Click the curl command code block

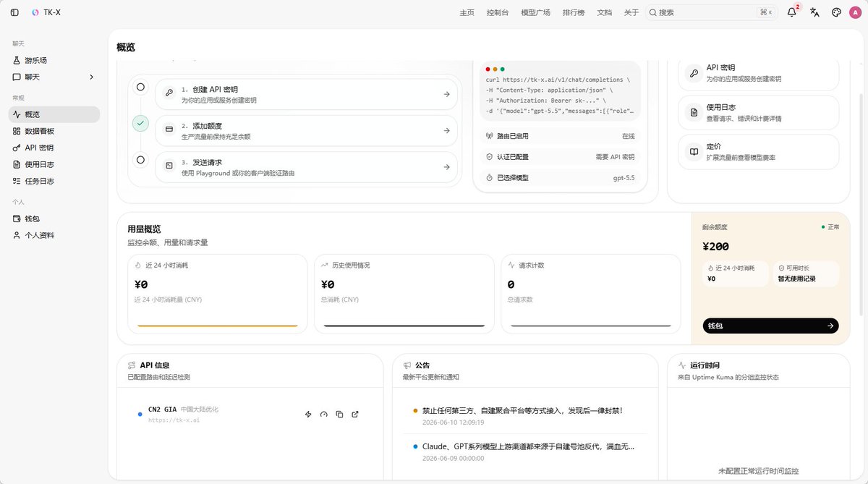[x=560, y=91]
